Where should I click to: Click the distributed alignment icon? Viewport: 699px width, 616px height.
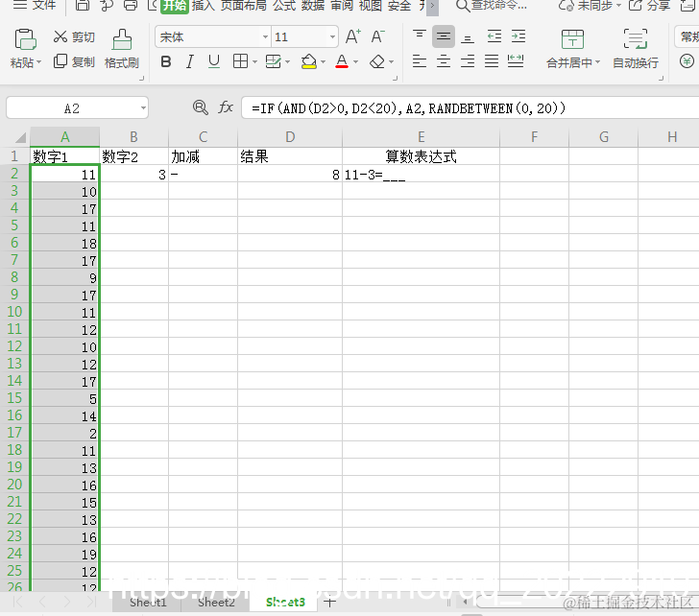pos(516,61)
